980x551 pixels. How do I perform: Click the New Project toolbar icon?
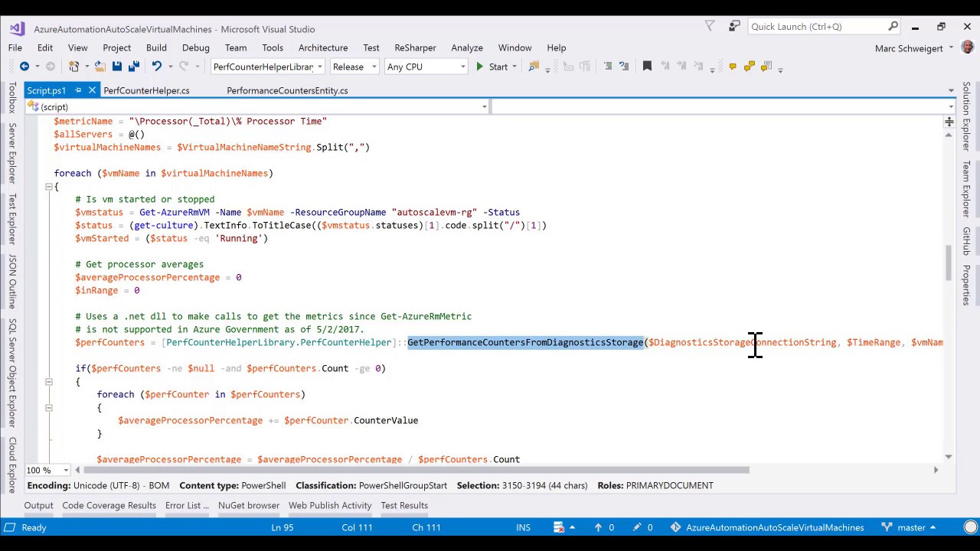pos(73,67)
